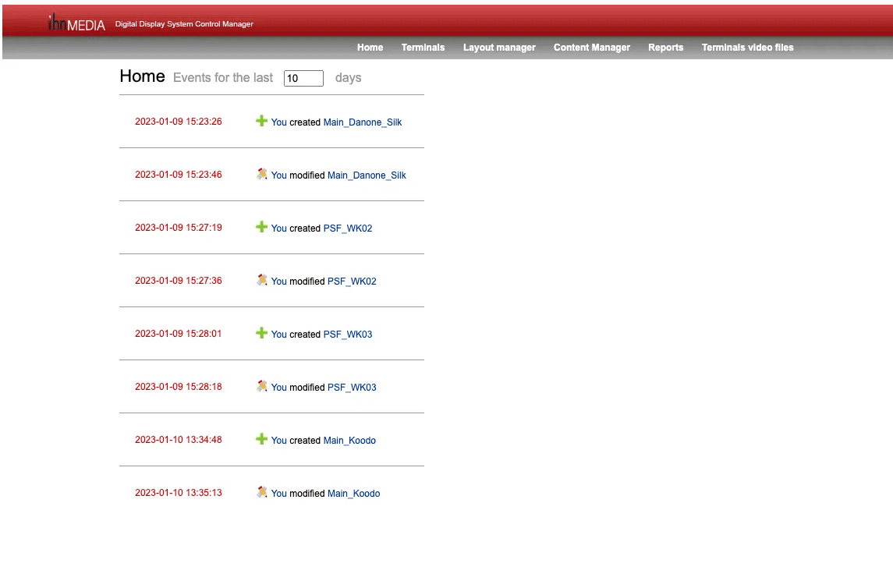Click the green plus icon for PSF_WK03
The height and width of the screenshot is (588, 893).
click(x=261, y=333)
